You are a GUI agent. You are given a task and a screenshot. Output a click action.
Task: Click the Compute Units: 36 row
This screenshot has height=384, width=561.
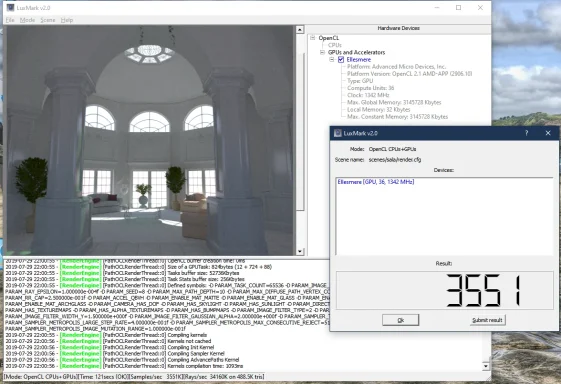(x=370, y=88)
